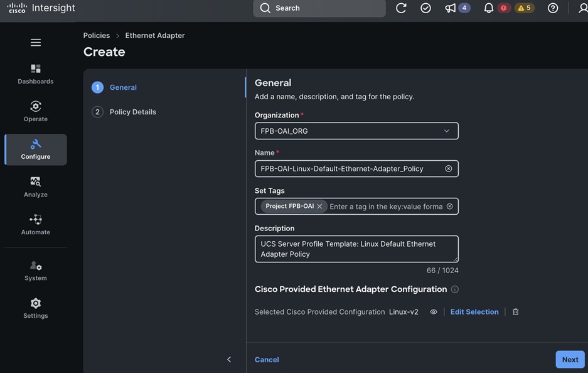Click into the Description text area

pyautogui.click(x=356, y=249)
